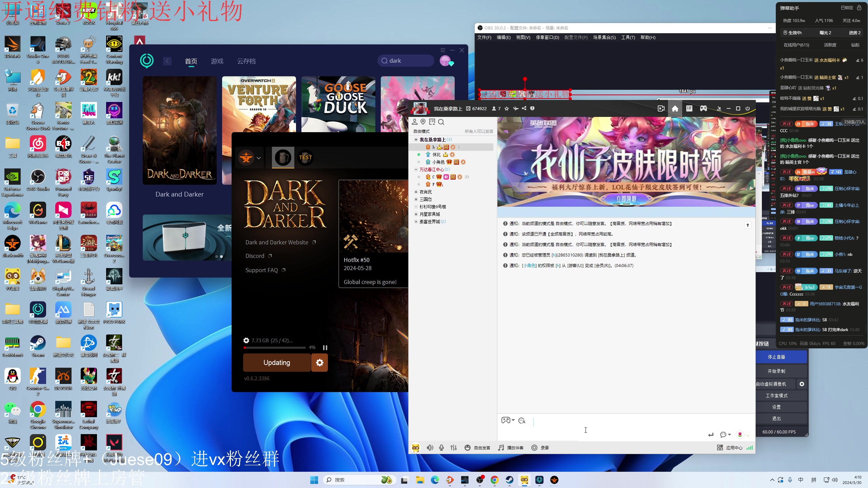Open the search icon above KOOK channel list

tap(441, 122)
